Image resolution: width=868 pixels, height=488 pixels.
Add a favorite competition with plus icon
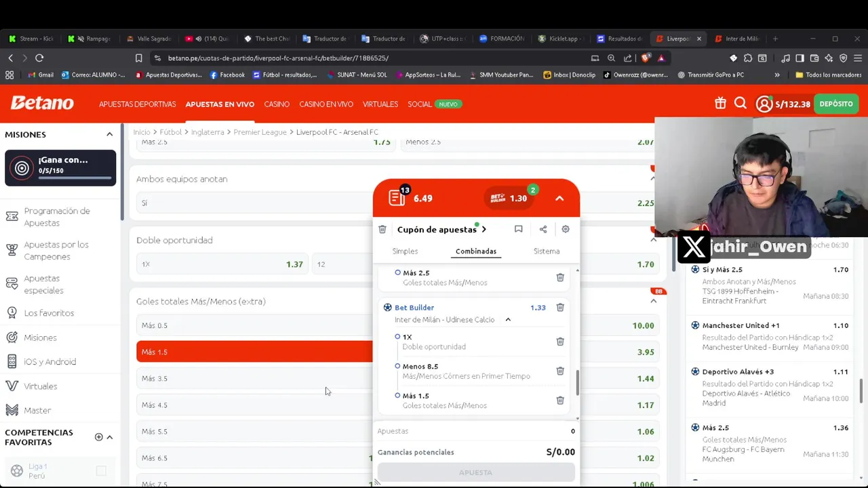coord(98,437)
